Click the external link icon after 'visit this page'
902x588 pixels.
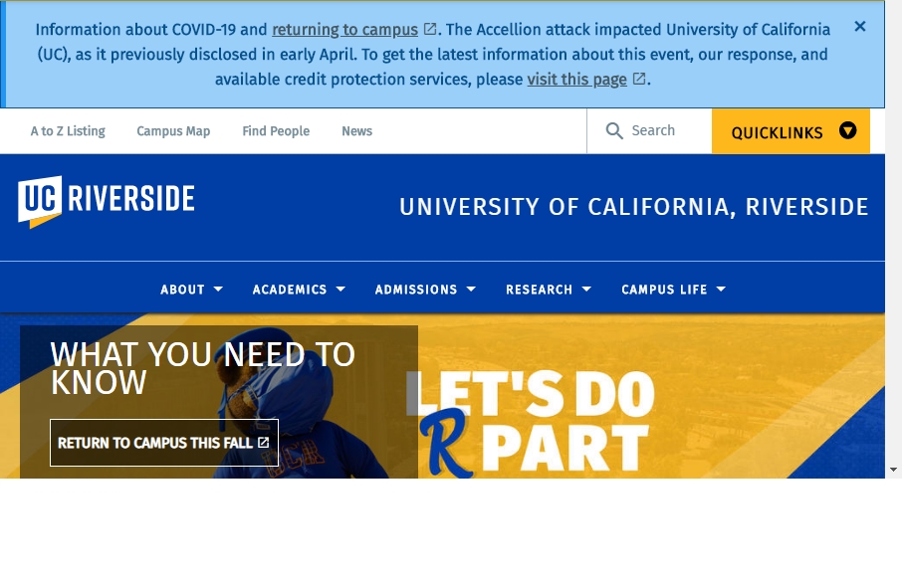(638, 79)
